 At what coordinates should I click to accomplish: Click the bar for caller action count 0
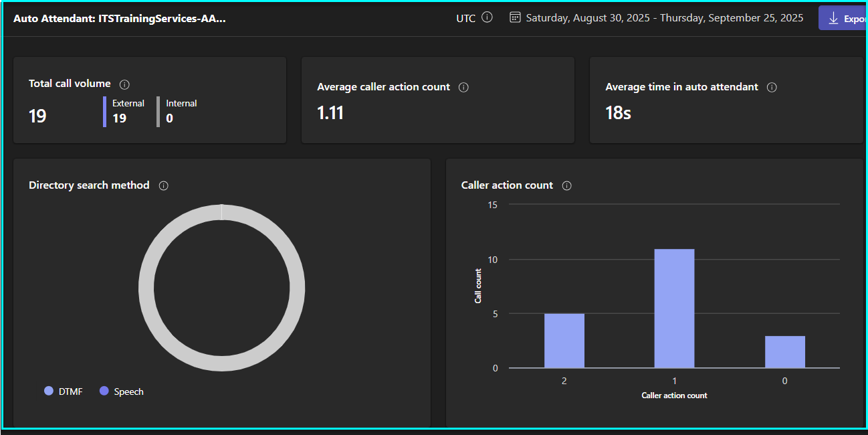click(x=784, y=351)
